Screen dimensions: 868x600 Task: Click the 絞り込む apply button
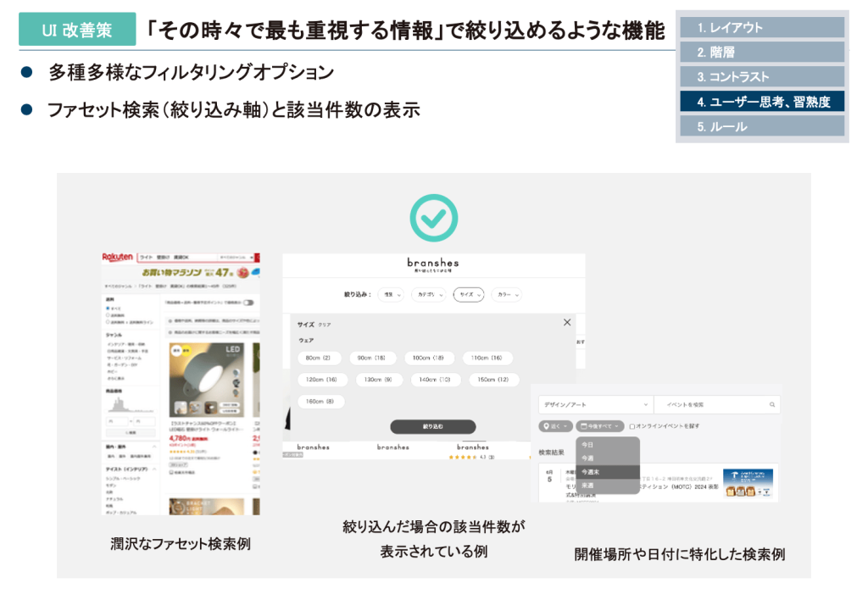[x=432, y=426]
